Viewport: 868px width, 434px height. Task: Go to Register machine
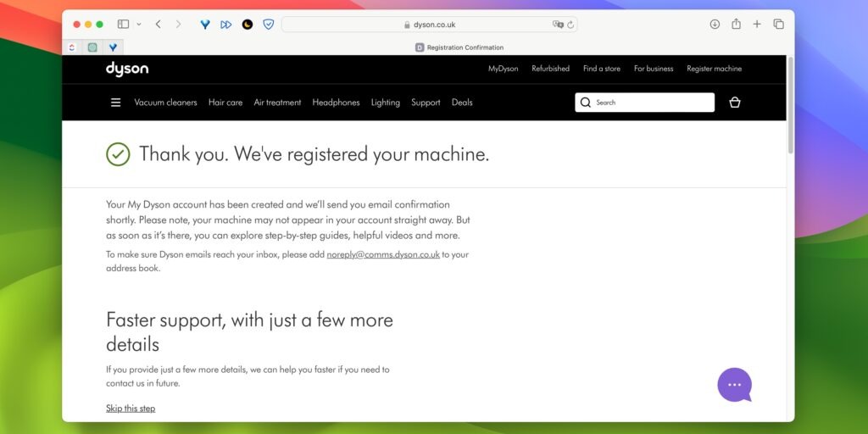pyautogui.click(x=714, y=69)
